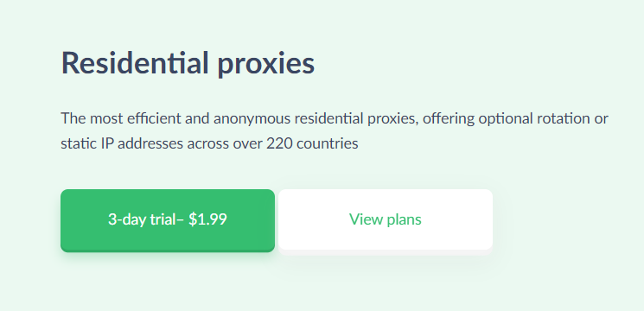The height and width of the screenshot is (311, 644).
Task: Select the Residential proxies heading
Action: pos(188,64)
